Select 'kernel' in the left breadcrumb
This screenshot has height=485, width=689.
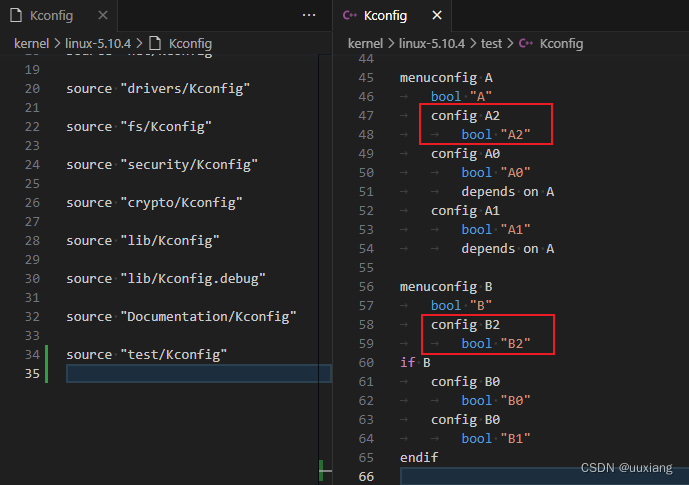pos(31,43)
